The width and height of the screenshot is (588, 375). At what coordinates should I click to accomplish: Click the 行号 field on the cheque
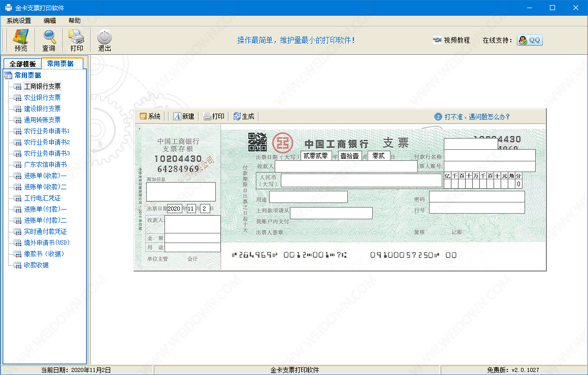coord(477,208)
